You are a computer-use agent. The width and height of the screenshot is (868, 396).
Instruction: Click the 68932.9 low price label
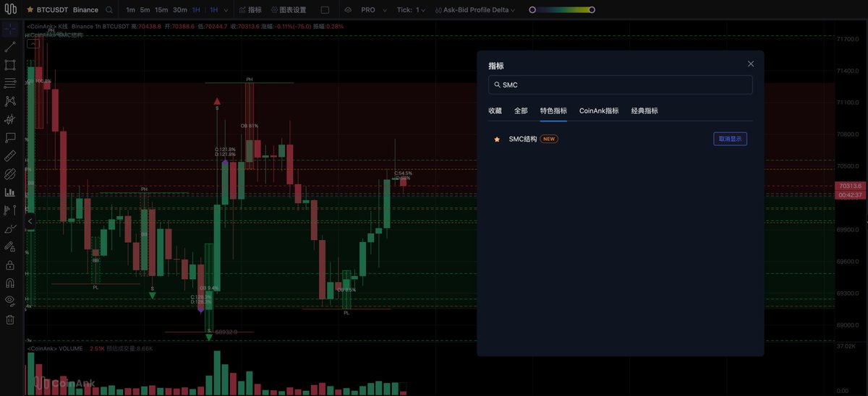tap(225, 332)
